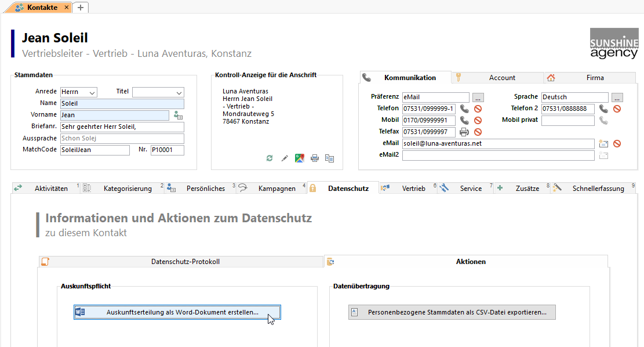Click the copy address icon
Image resolution: width=644 pixels, height=347 pixels.
(330, 158)
